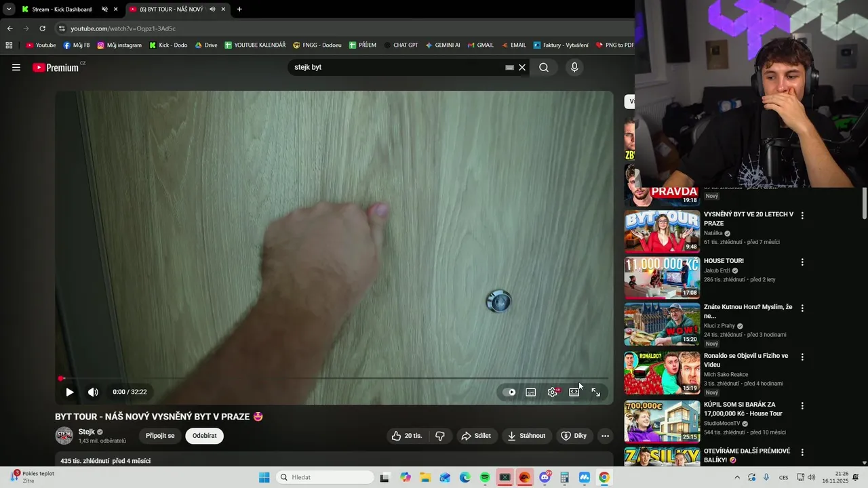Open KÚPIL SOM SI BARÁK thumbnail
This screenshot has width=868, height=488.
click(x=662, y=422)
